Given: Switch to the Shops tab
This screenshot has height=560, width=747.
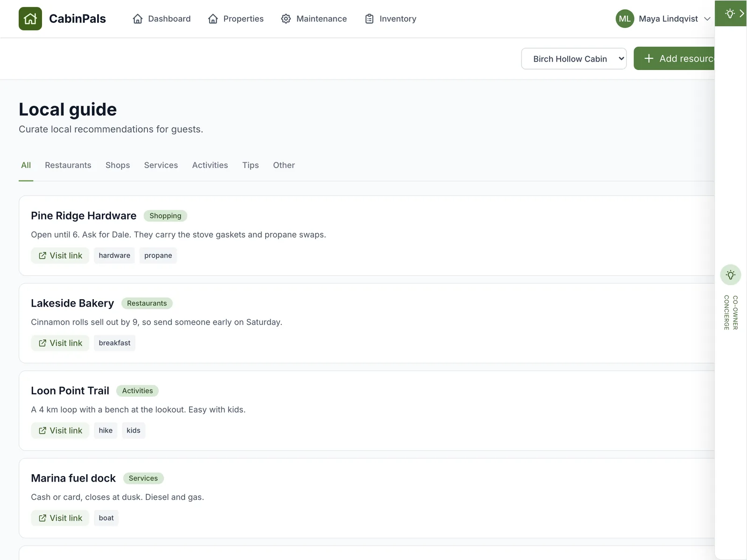Looking at the screenshot, I should pos(118,165).
